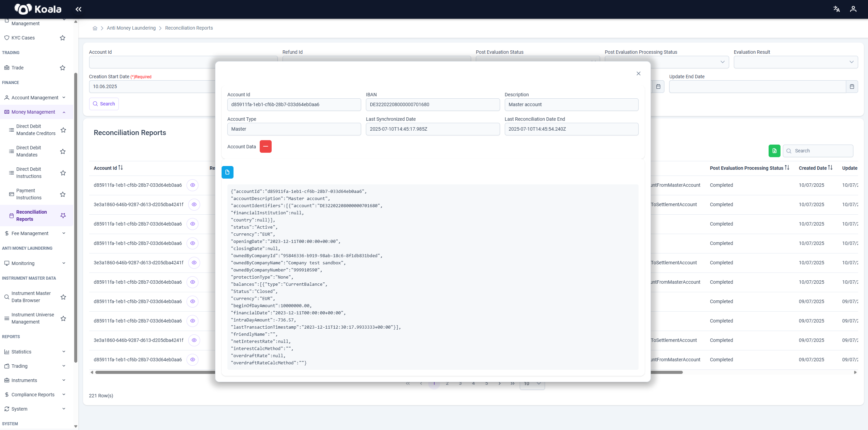This screenshot has width=868, height=430.
Task: Export table with green Excel icon
Action: 774,151
